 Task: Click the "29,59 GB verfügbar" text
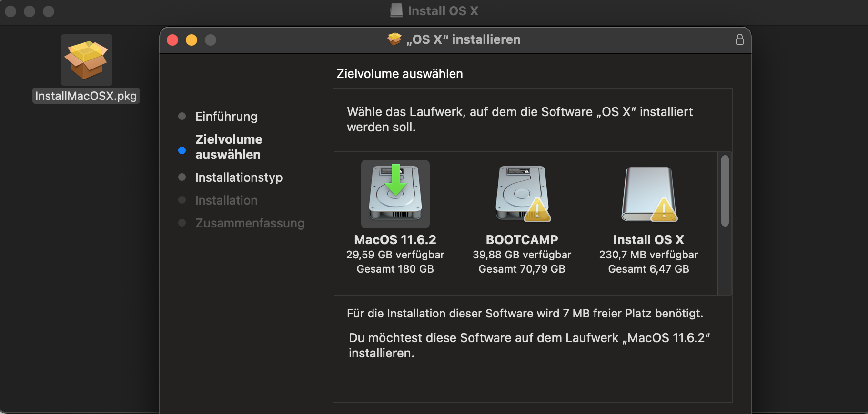[395, 255]
